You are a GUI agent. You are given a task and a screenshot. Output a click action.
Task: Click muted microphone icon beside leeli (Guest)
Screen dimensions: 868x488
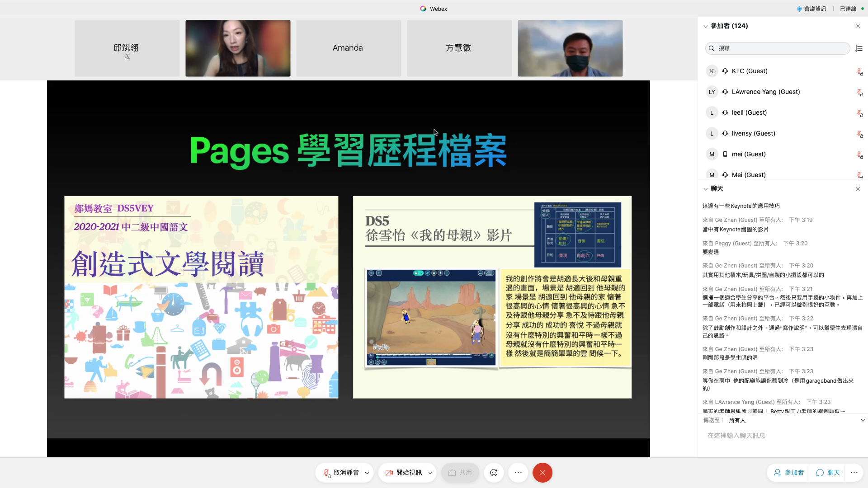click(x=859, y=113)
